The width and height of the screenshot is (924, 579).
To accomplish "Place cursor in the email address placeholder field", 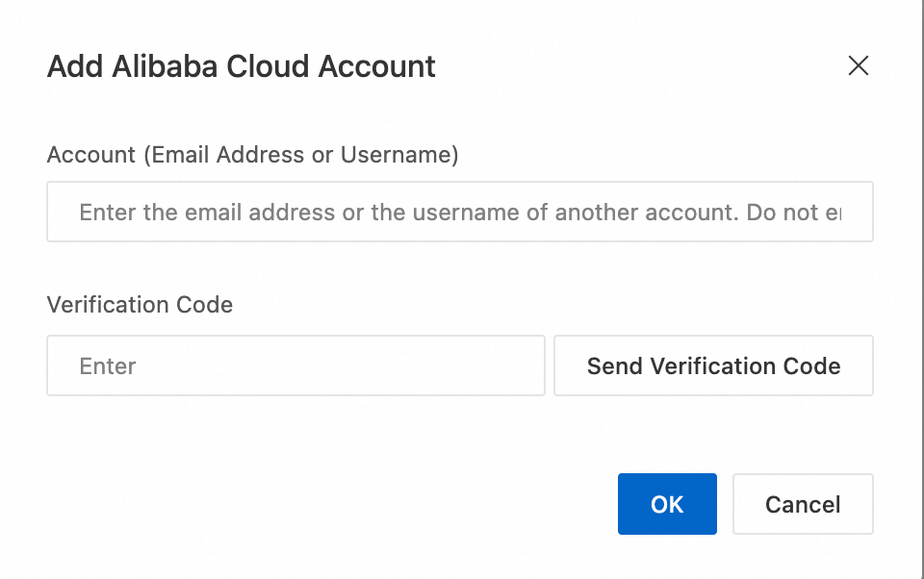I will pos(459,212).
